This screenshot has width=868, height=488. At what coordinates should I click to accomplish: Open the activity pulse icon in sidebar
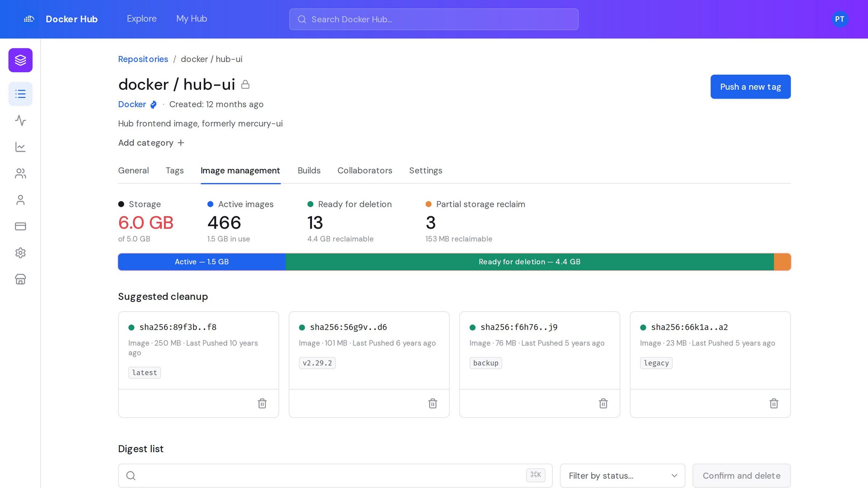(21, 121)
